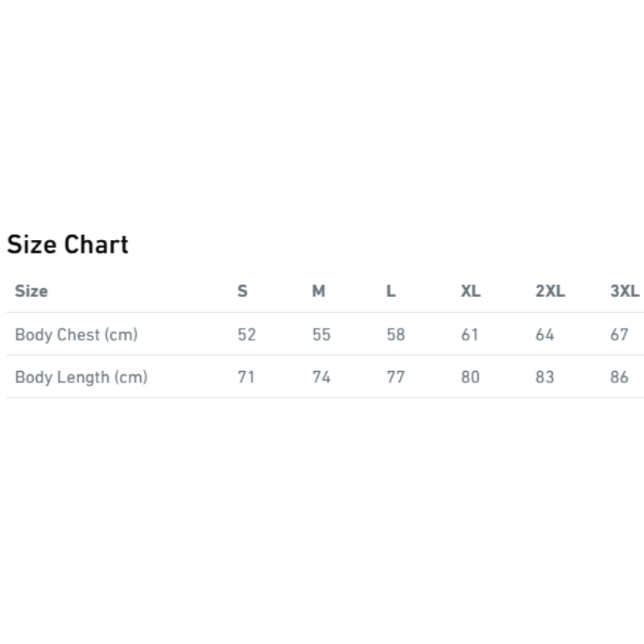Select the 2XL size column header

(x=550, y=291)
